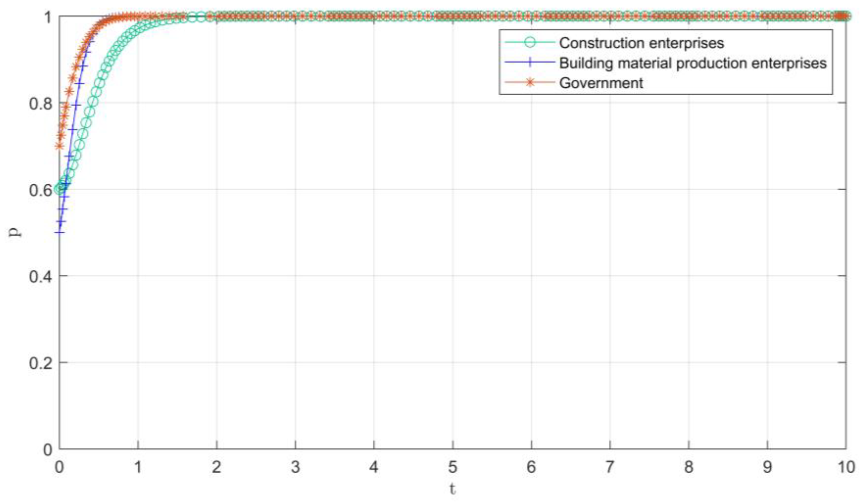The image size is (863, 504).
Task: Select the blue plus marker at p 0.5
Action: pyautogui.click(x=60, y=233)
